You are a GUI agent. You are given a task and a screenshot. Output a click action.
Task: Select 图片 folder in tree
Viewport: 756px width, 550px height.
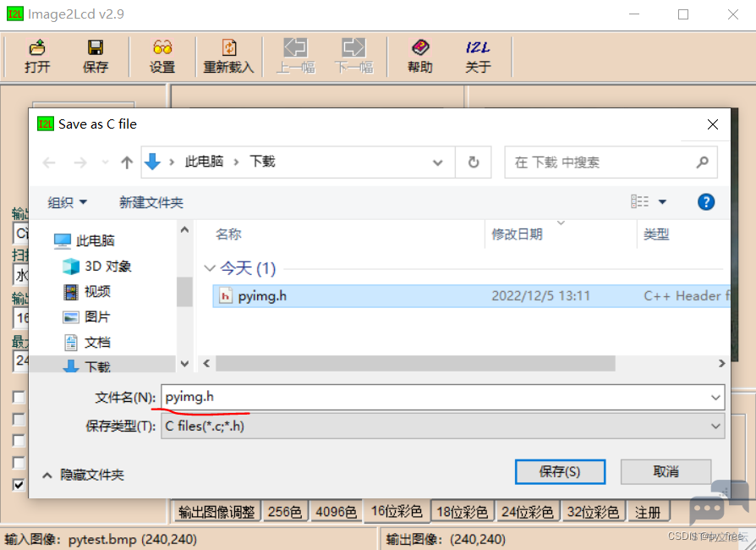tap(87, 317)
